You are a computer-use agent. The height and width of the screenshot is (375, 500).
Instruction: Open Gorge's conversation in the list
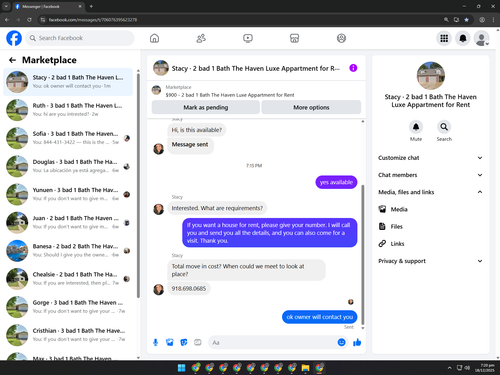pos(68,307)
